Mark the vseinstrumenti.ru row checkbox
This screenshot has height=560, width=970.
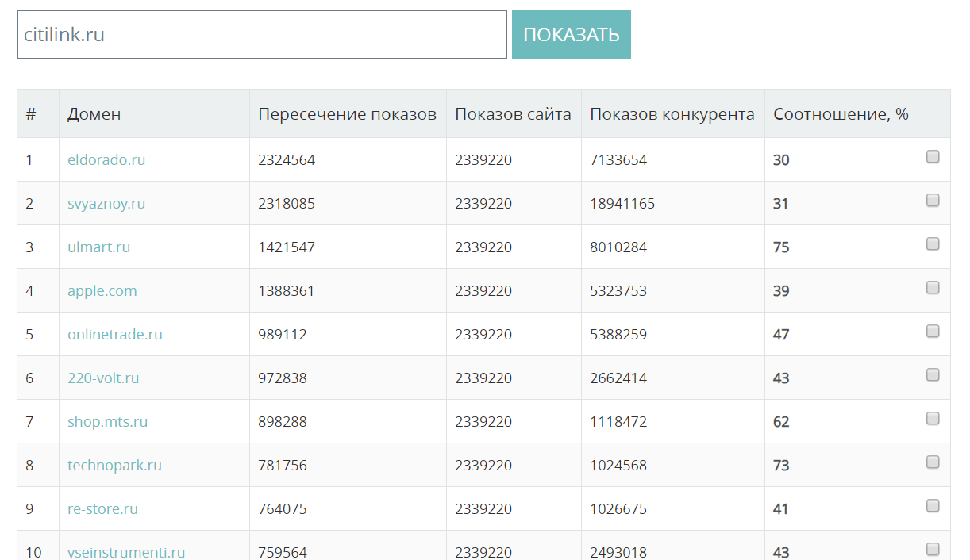(x=933, y=550)
